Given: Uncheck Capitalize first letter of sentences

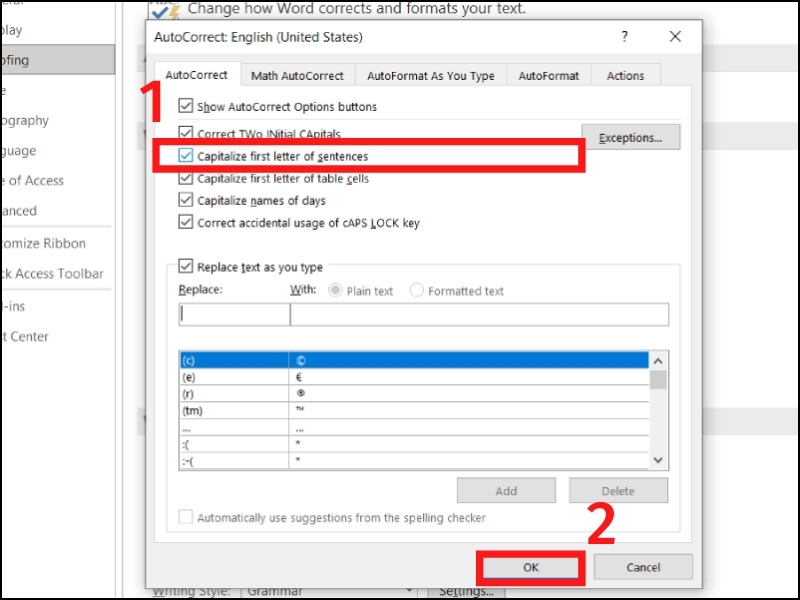Looking at the screenshot, I should click(186, 155).
